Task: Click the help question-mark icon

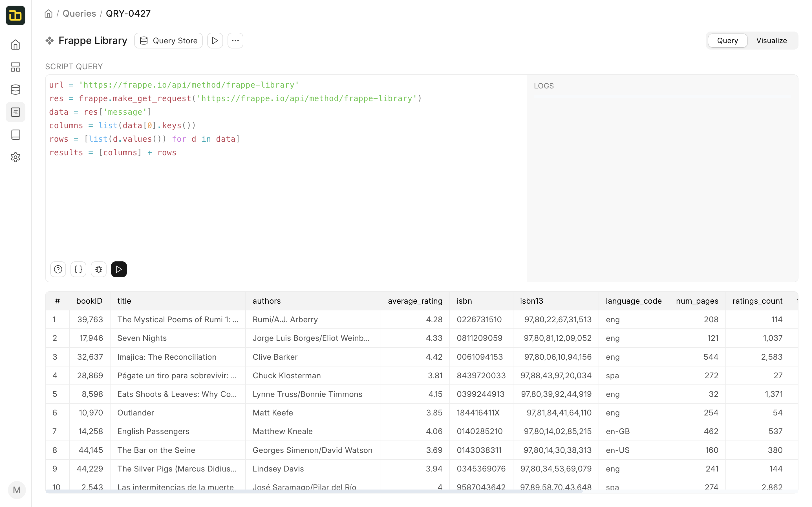Action: (x=58, y=269)
